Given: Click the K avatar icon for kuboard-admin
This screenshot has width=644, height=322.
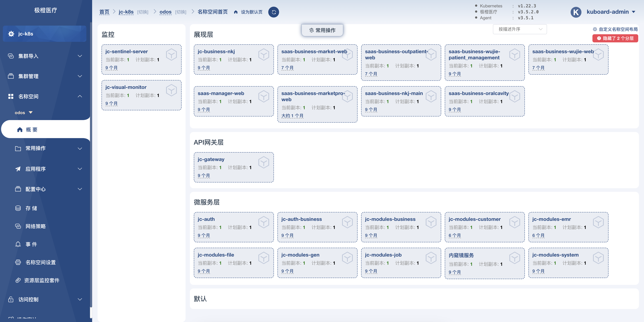Looking at the screenshot, I should pyautogui.click(x=576, y=12).
